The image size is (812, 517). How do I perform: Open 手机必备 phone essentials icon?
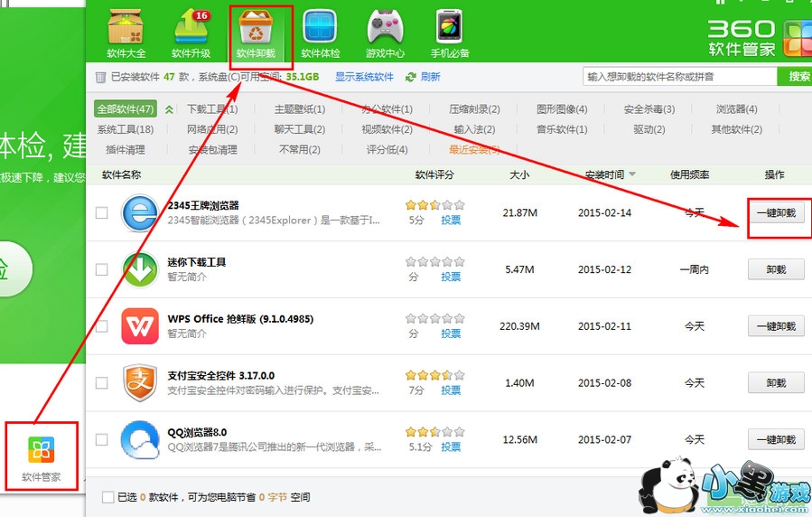click(x=450, y=33)
